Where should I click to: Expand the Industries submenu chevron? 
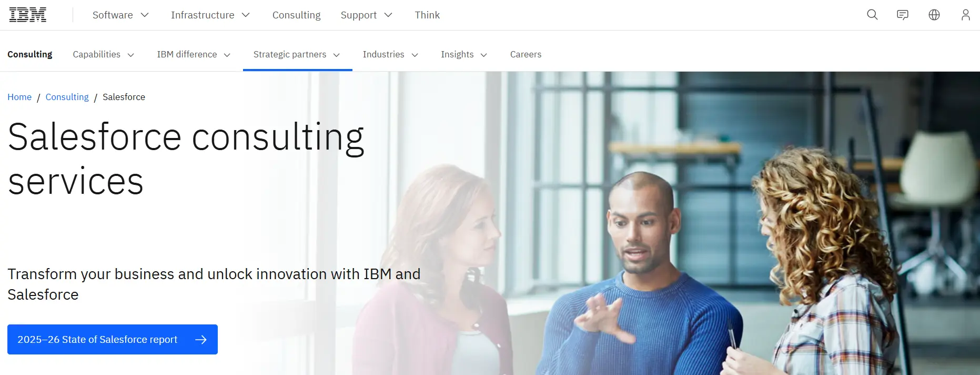pyautogui.click(x=415, y=55)
